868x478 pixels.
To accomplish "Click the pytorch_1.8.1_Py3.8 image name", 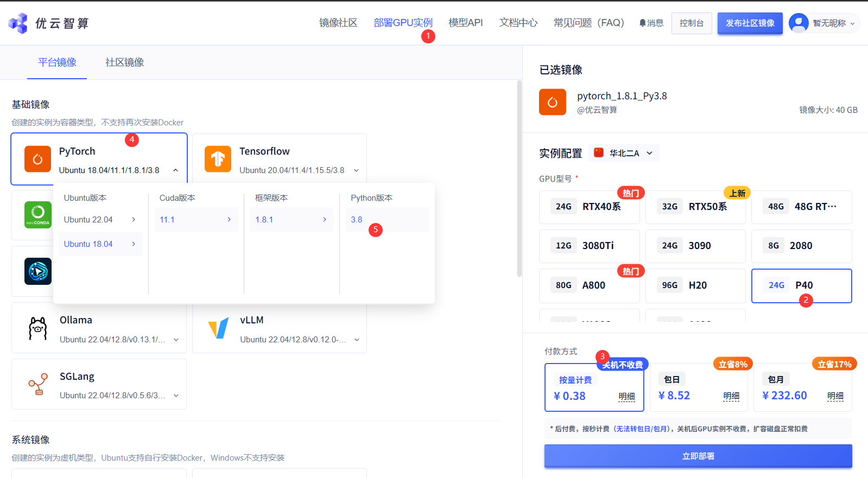I will (622, 96).
